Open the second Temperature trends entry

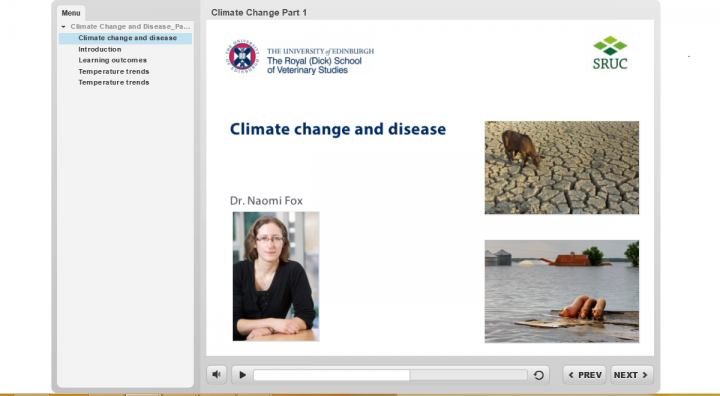[x=113, y=82]
